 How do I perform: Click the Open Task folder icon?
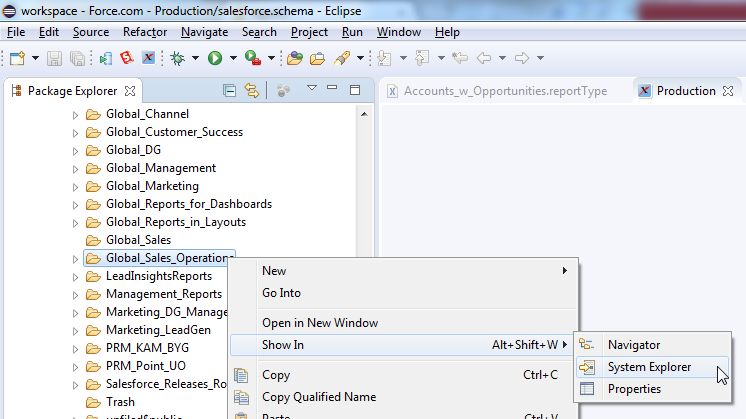pyautogui.click(x=317, y=58)
